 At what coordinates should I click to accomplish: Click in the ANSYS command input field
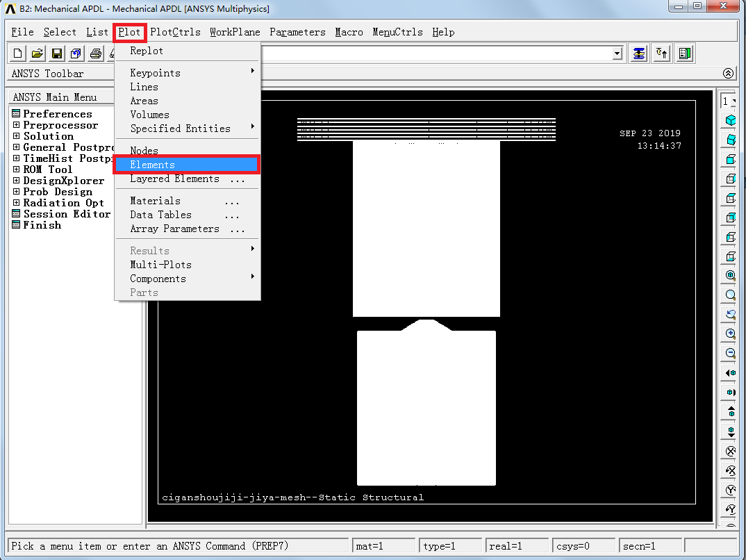click(x=436, y=53)
